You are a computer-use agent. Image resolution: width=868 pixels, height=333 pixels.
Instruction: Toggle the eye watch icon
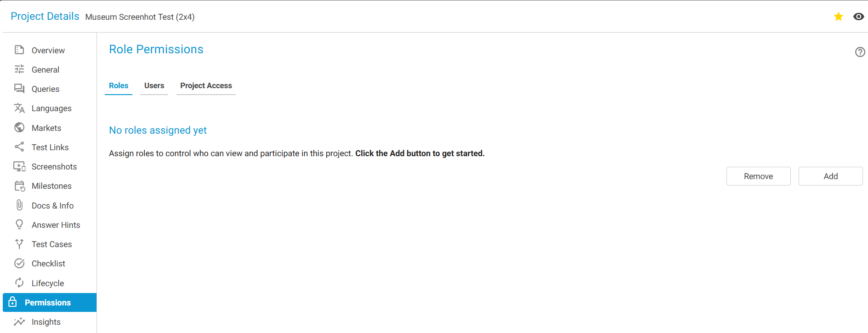[858, 17]
